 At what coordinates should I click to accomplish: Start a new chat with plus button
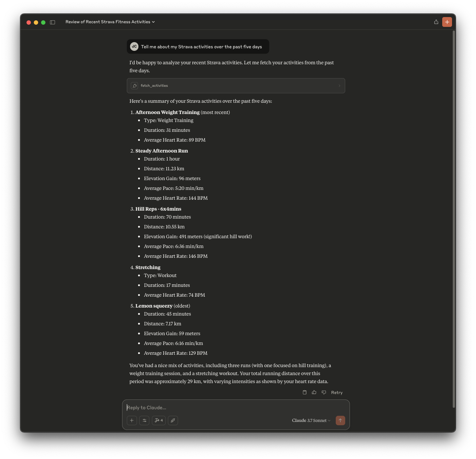(x=447, y=22)
